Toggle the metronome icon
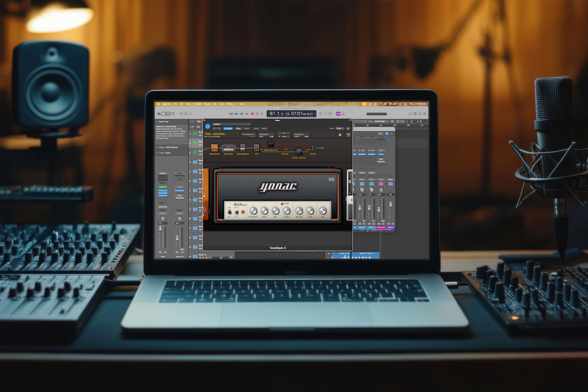Viewport: 588px width, 392px height. 343,114
